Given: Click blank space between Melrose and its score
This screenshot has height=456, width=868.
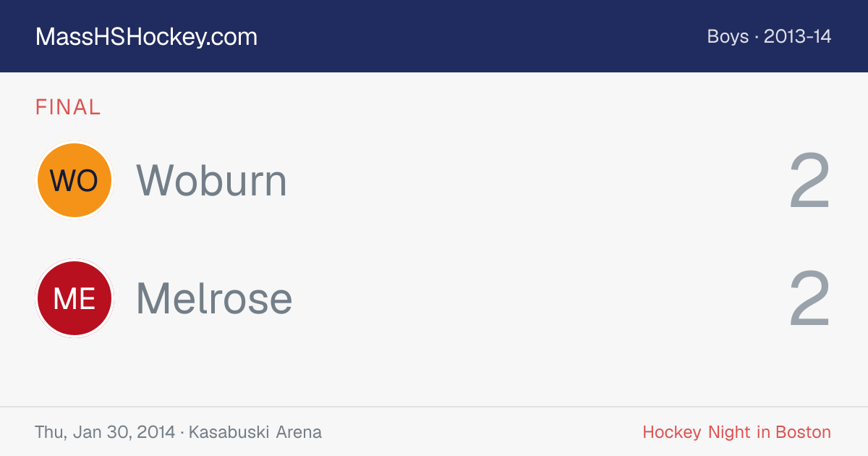Looking at the screenshot, I should (x=539, y=298).
